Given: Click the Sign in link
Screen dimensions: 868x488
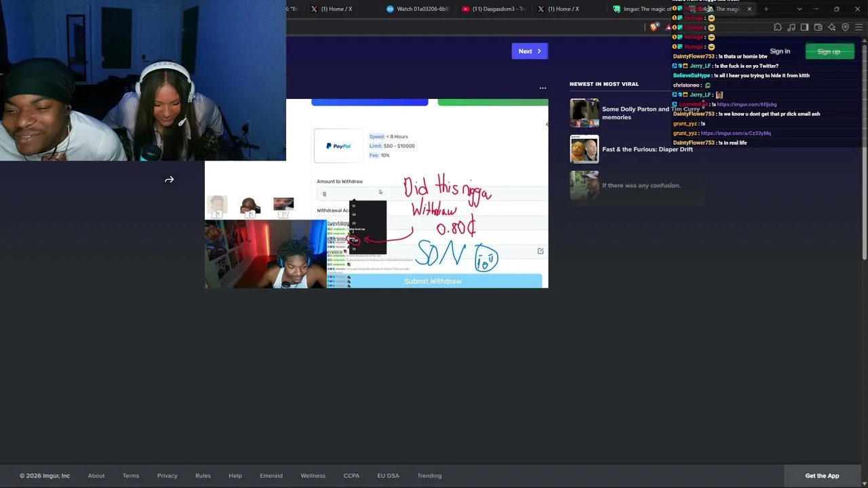Looking at the screenshot, I should pos(780,52).
